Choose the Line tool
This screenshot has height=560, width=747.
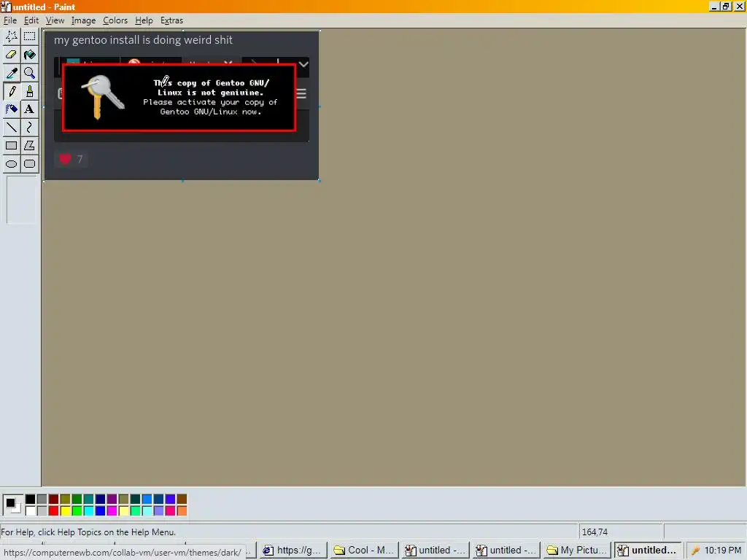point(12,127)
